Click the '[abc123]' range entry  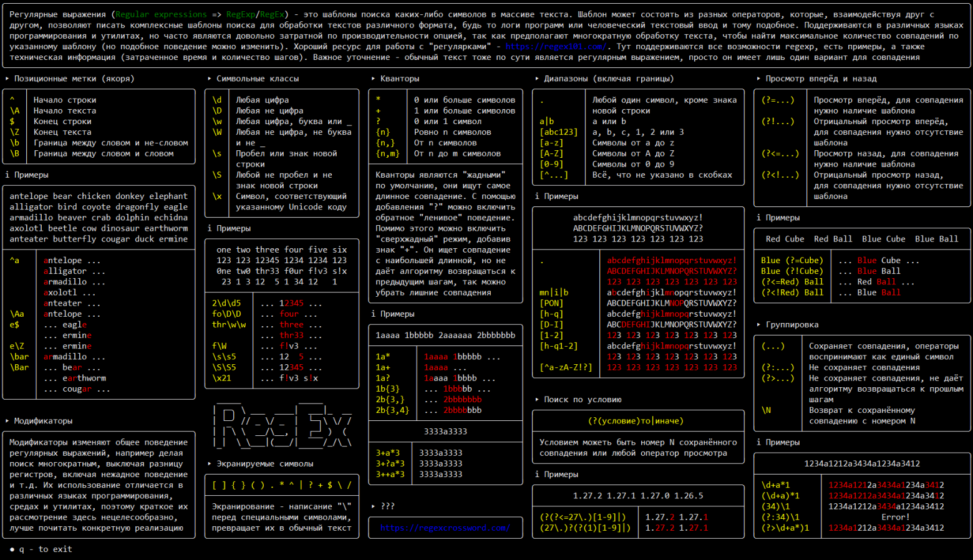(559, 132)
